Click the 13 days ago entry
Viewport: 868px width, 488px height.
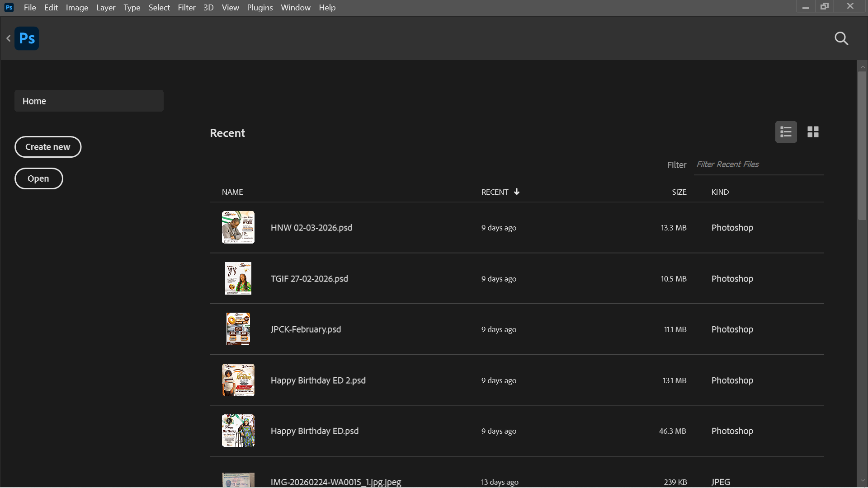(500, 482)
